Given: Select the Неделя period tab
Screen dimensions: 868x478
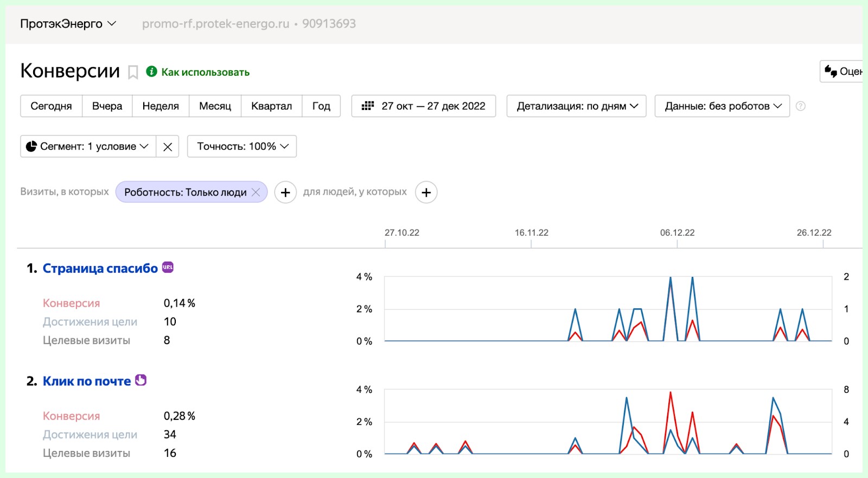Looking at the screenshot, I should (161, 106).
